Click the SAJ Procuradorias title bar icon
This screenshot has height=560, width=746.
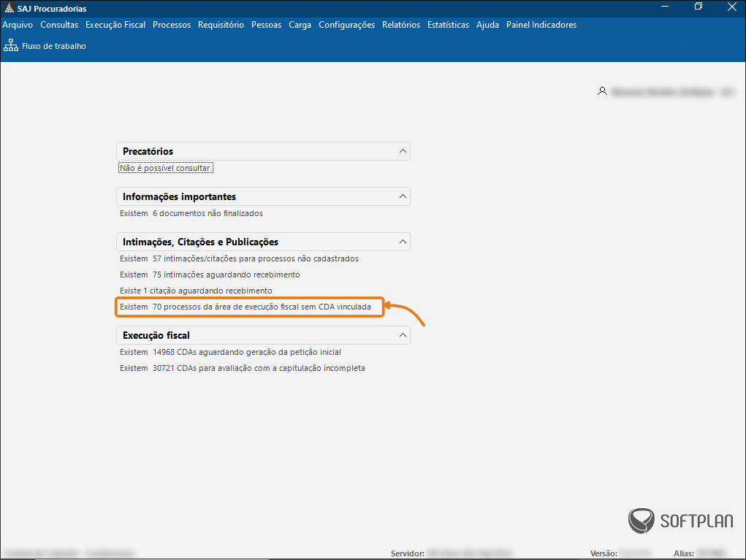coord(9,8)
